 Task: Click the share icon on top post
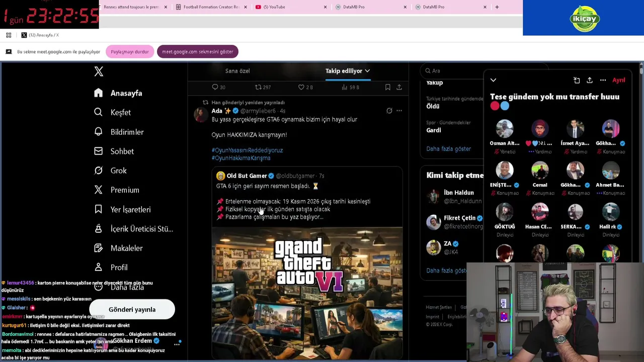(399, 87)
